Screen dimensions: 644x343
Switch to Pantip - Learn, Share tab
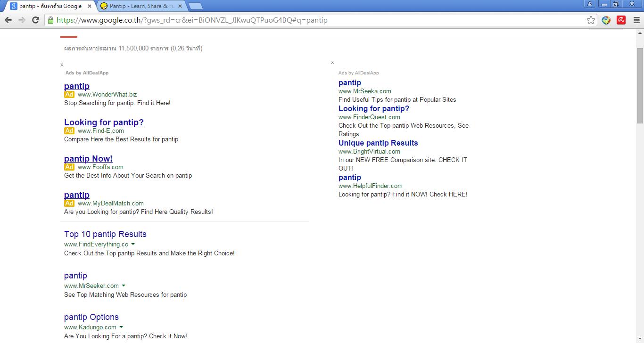(x=141, y=6)
